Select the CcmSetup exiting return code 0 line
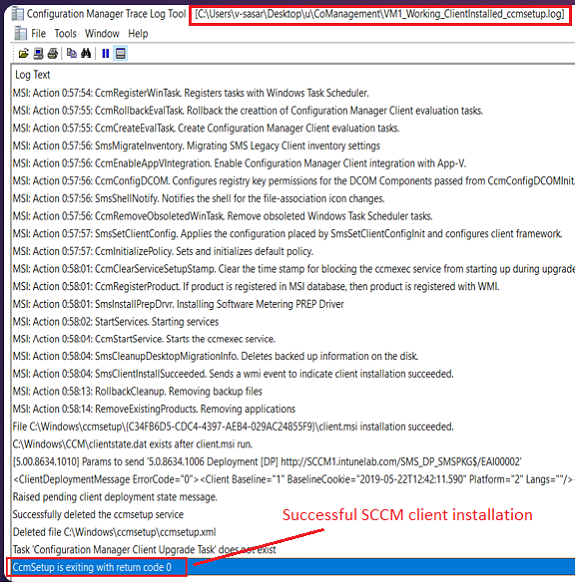The image size is (575, 583). pos(293,567)
